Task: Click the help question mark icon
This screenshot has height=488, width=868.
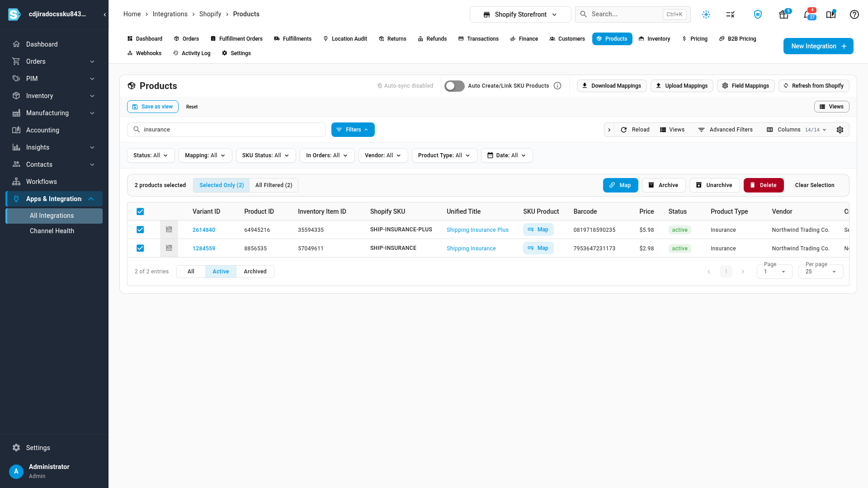Action: [x=854, y=14]
